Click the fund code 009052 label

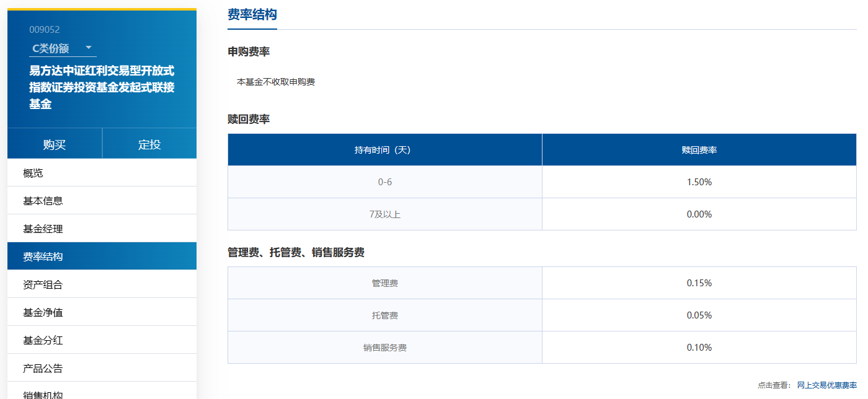coord(43,28)
